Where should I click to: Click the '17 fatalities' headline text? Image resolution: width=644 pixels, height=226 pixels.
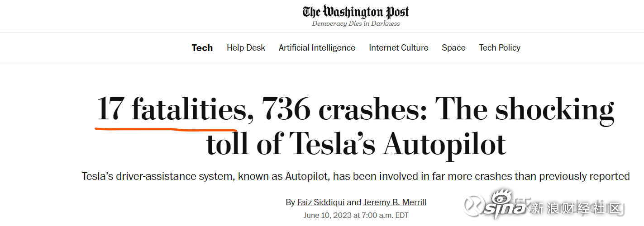pos(172,109)
